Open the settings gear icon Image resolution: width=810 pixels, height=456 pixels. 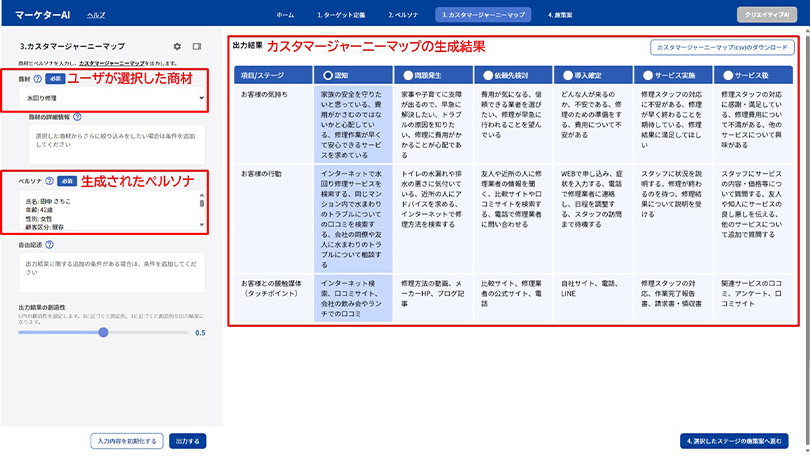pyautogui.click(x=178, y=46)
